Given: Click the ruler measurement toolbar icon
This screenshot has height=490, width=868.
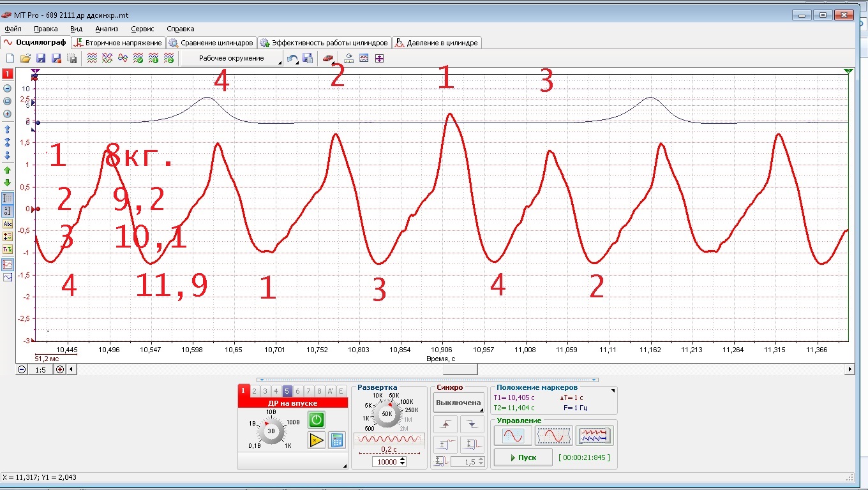Looking at the screenshot, I should point(349,59).
